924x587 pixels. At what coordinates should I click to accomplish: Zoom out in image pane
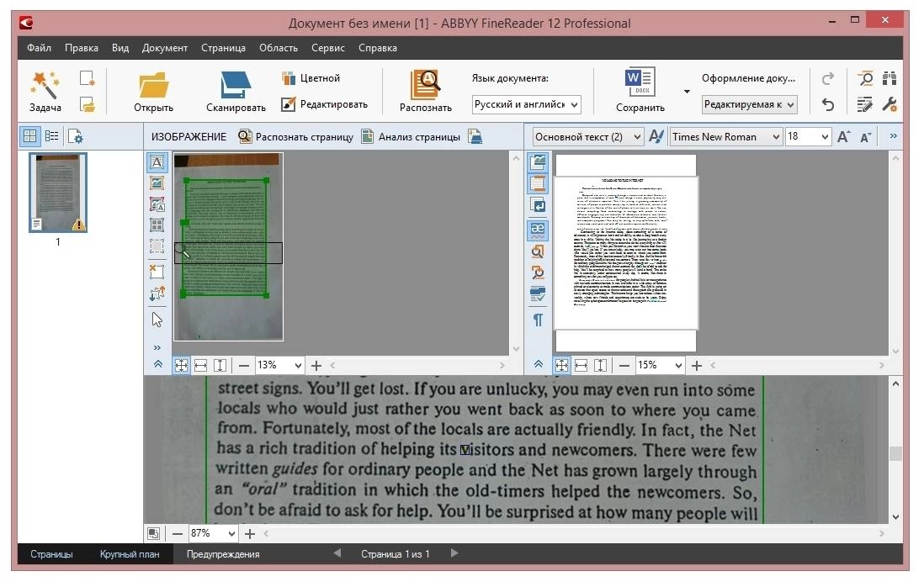[244, 366]
